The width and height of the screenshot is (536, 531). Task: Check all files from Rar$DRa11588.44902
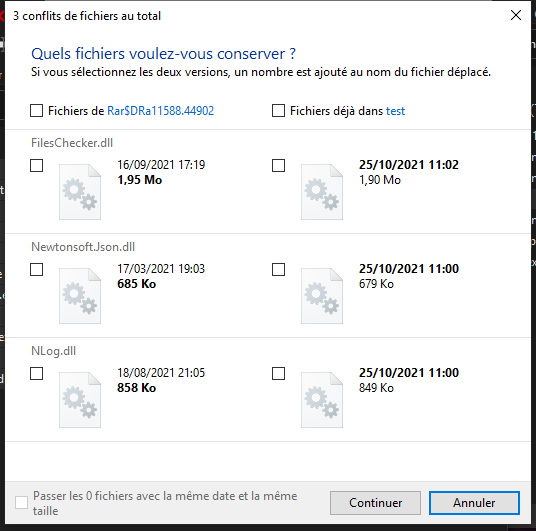[37, 111]
